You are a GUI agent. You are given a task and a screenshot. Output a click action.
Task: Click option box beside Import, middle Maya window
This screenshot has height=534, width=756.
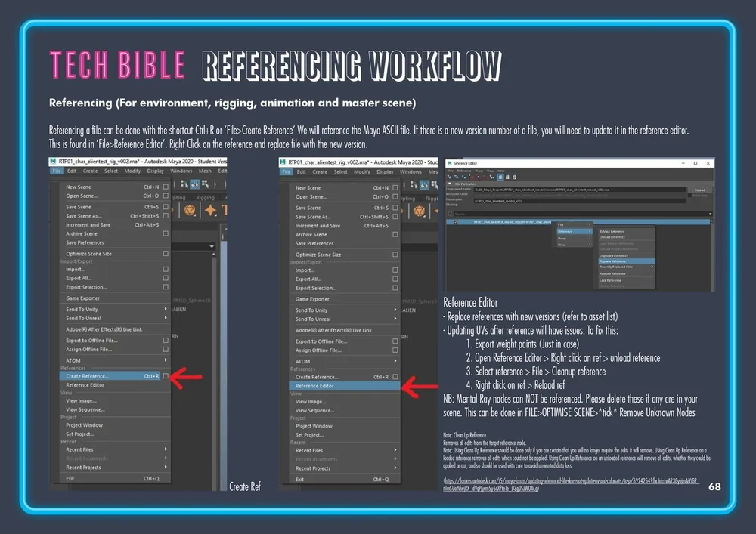[x=395, y=270]
